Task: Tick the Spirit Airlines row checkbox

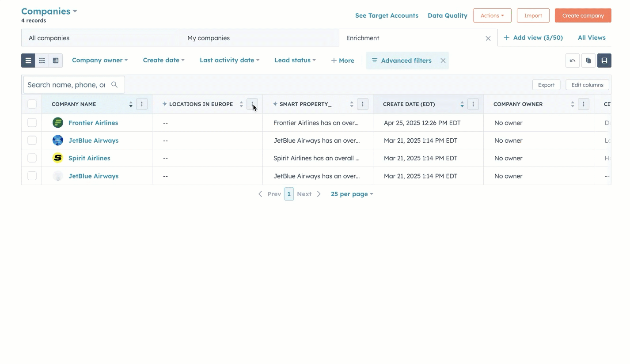Action: 32,158
